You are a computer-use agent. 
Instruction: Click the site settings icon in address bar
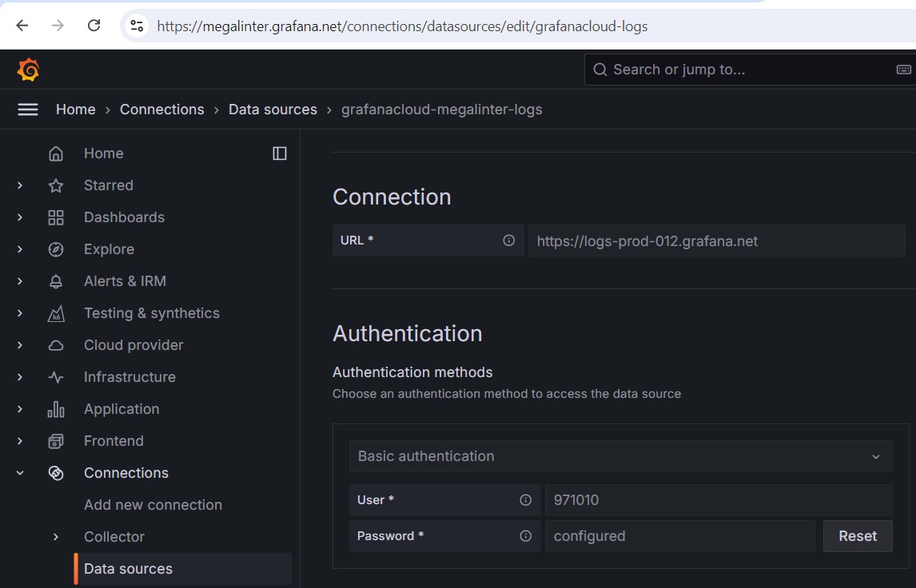tap(137, 26)
